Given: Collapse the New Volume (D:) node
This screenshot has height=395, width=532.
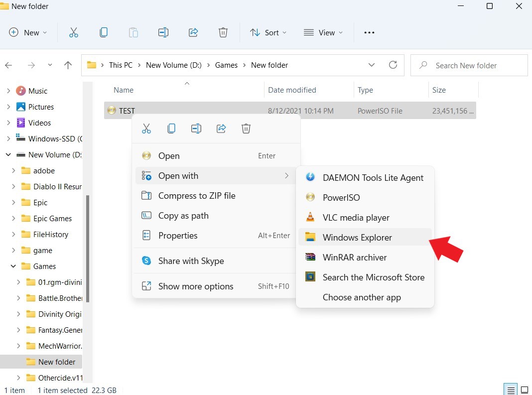Looking at the screenshot, I should (8, 155).
